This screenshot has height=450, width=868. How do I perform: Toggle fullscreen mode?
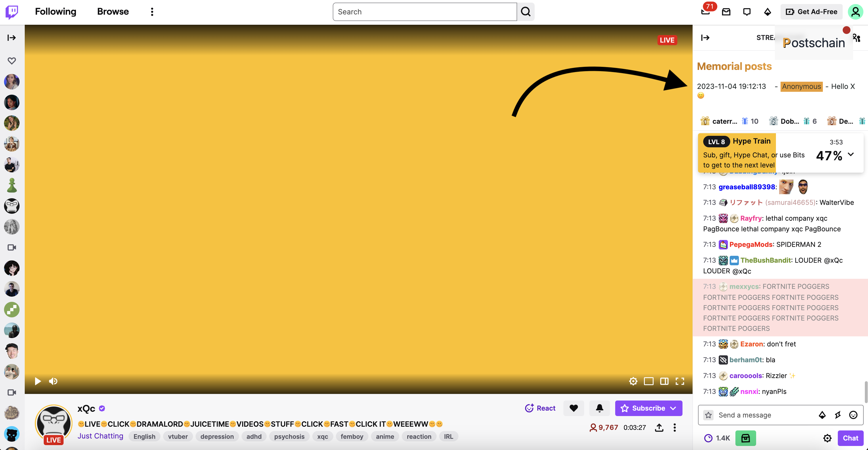pos(680,381)
